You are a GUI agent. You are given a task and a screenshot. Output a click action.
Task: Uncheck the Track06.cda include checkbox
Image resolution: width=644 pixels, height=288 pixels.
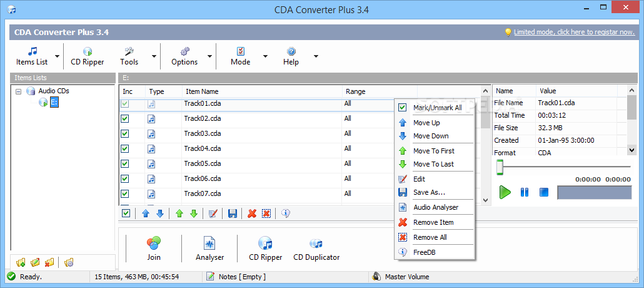(125, 178)
